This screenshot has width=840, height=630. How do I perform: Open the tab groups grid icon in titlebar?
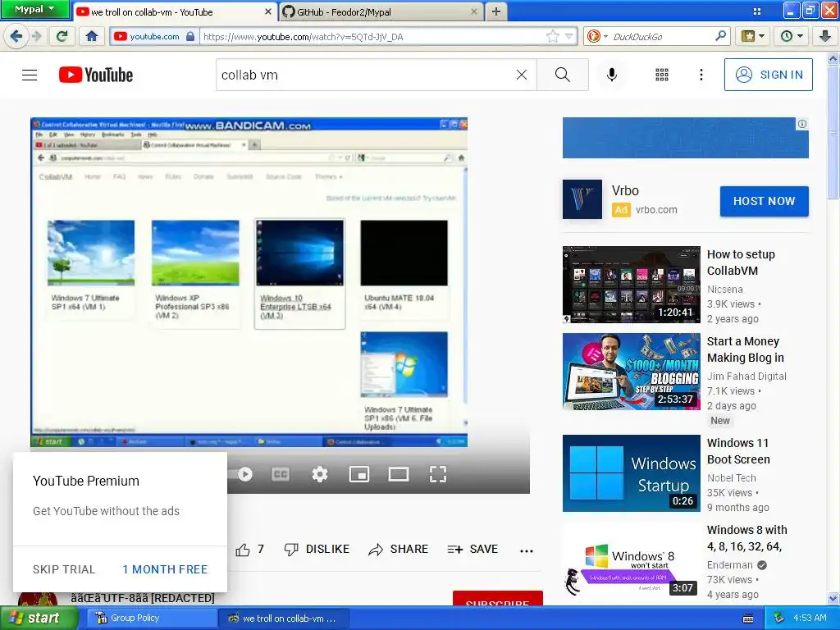757,11
